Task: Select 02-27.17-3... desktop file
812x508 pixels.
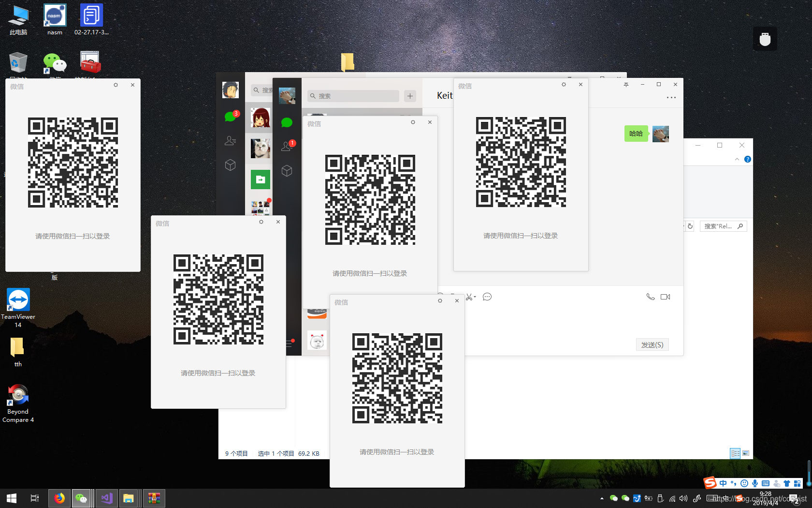Action: click(91, 20)
